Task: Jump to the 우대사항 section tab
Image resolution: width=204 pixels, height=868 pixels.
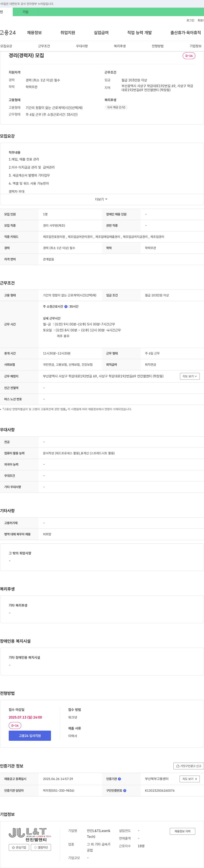Action: coord(82,46)
